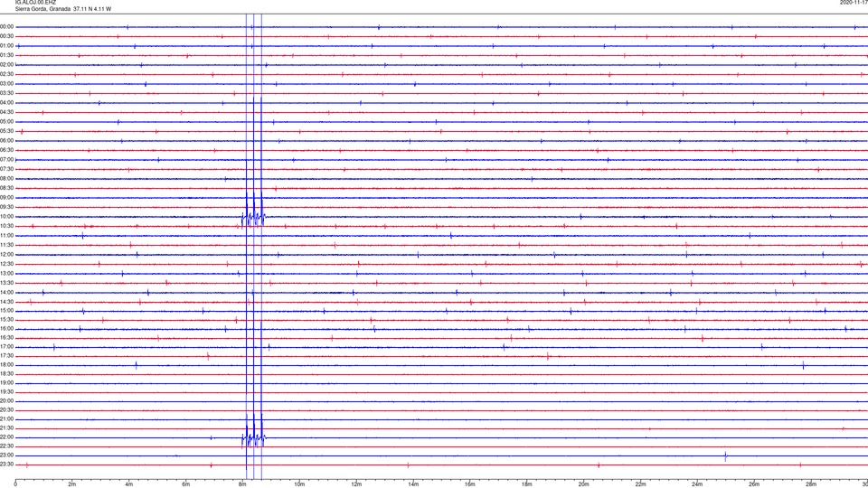The height and width of the screenshot is (488, 868).
Task: Pick the 8m minute axis label
Action: click(242, 484)
